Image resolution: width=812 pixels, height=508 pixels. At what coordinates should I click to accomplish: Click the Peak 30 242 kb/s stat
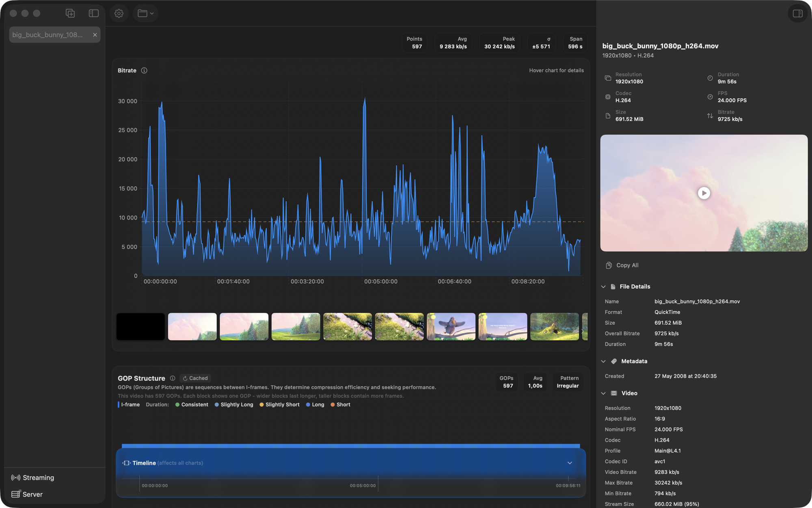[x=499, y=43]
